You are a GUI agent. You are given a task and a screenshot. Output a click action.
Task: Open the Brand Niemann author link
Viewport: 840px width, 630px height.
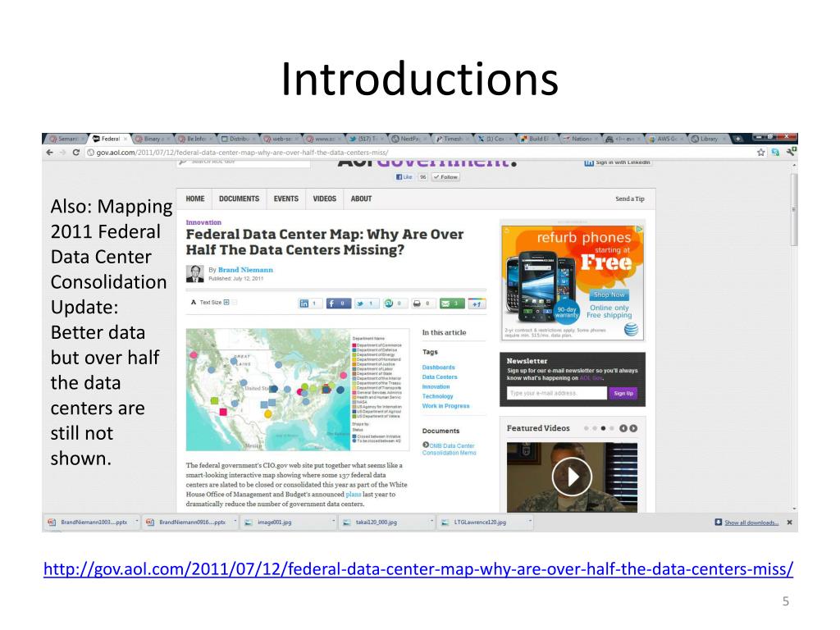point(245,270)
